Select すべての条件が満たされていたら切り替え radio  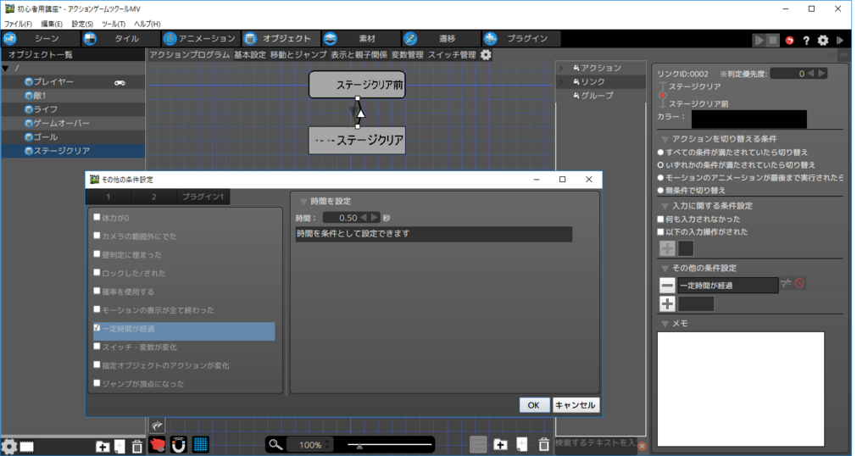click(x=660, y=153)
